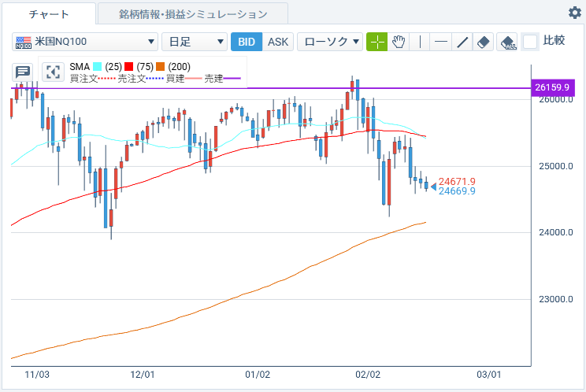
Task: Click the comment bubble icon
Action: [23, 72]
